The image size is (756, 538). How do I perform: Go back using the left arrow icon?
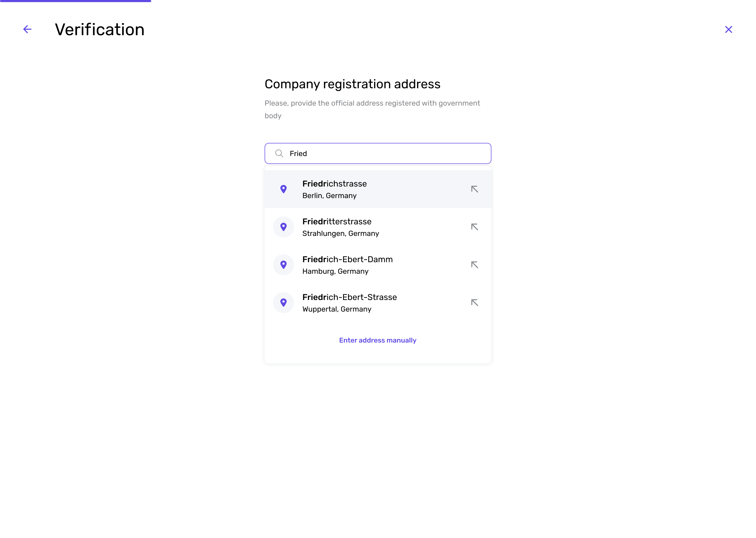28,29
